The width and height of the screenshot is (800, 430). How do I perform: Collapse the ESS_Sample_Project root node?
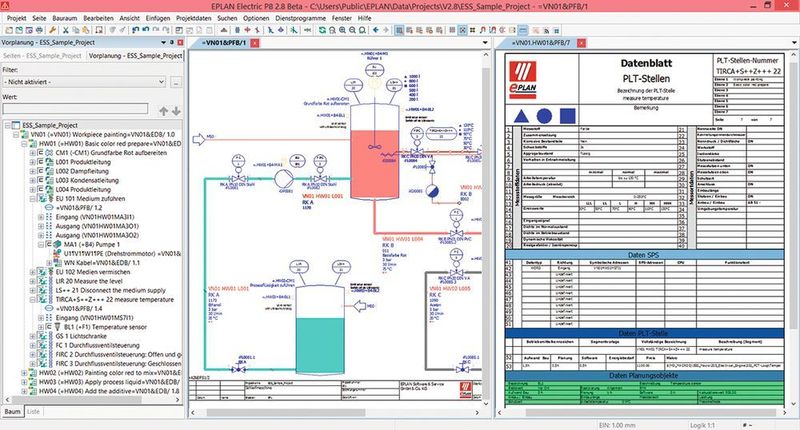click(8, 125)
